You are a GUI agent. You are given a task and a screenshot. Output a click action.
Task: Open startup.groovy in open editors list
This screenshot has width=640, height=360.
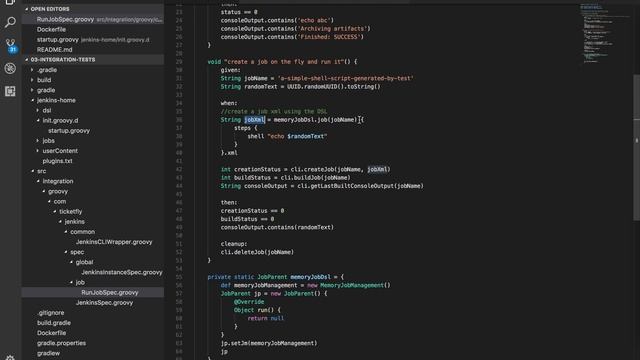click(x=93, y=40)
